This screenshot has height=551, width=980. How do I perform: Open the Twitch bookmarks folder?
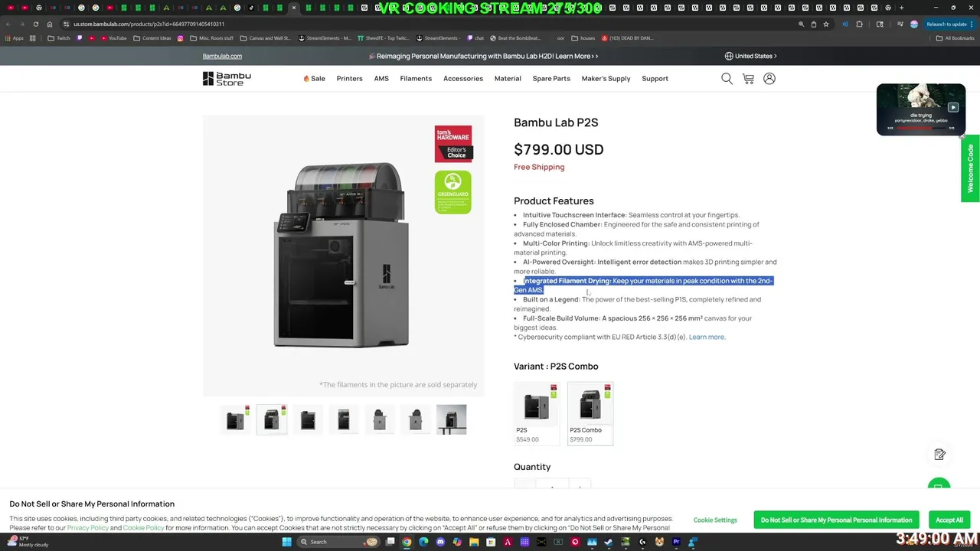(58, 38)
